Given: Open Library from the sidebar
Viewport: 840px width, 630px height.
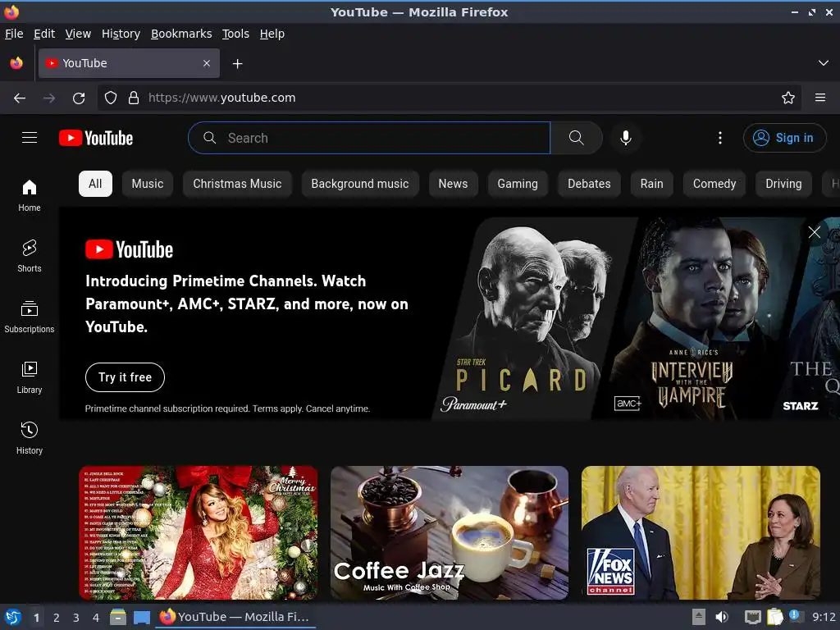Looking at the screenshot, I should tap(30, 377).
